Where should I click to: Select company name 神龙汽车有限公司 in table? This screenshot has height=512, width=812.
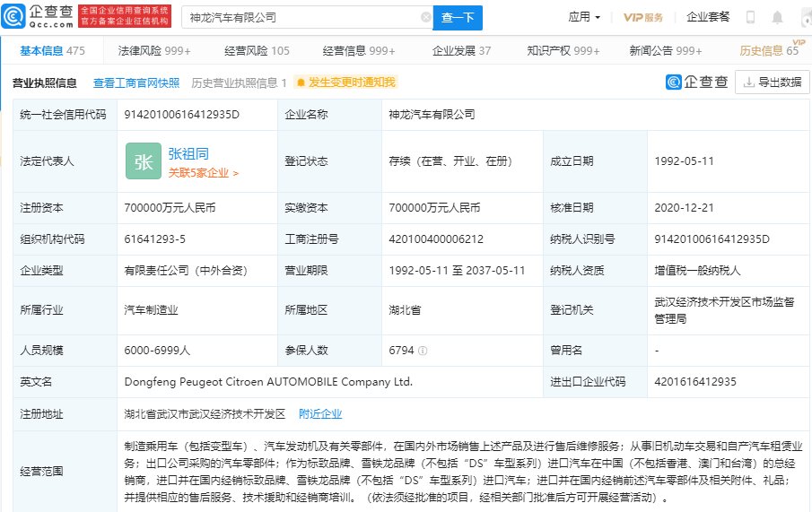[432, 115]
